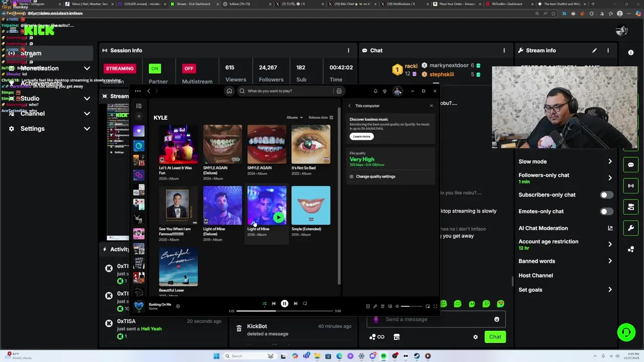Open Change quality settings
Image resolution: width=644 pixels, height=362 pixels.
(372, 176)
